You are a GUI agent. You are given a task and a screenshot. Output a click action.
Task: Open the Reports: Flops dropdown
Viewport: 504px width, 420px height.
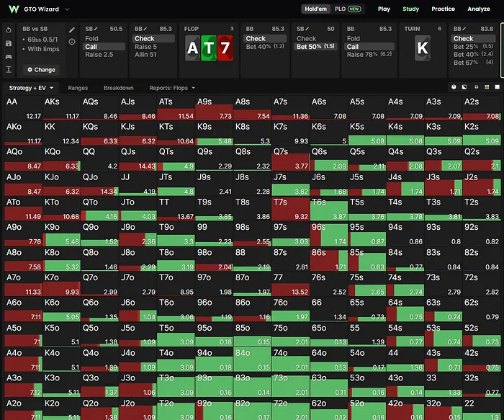[172, 88]
